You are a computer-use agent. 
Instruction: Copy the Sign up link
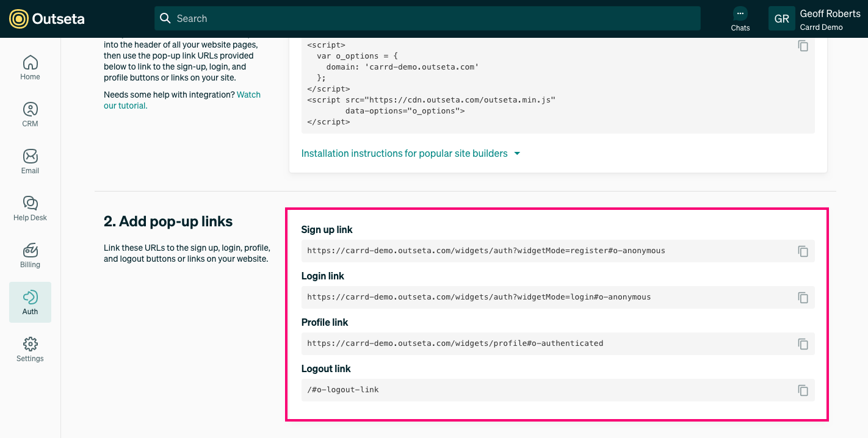(x=803, y=251)
